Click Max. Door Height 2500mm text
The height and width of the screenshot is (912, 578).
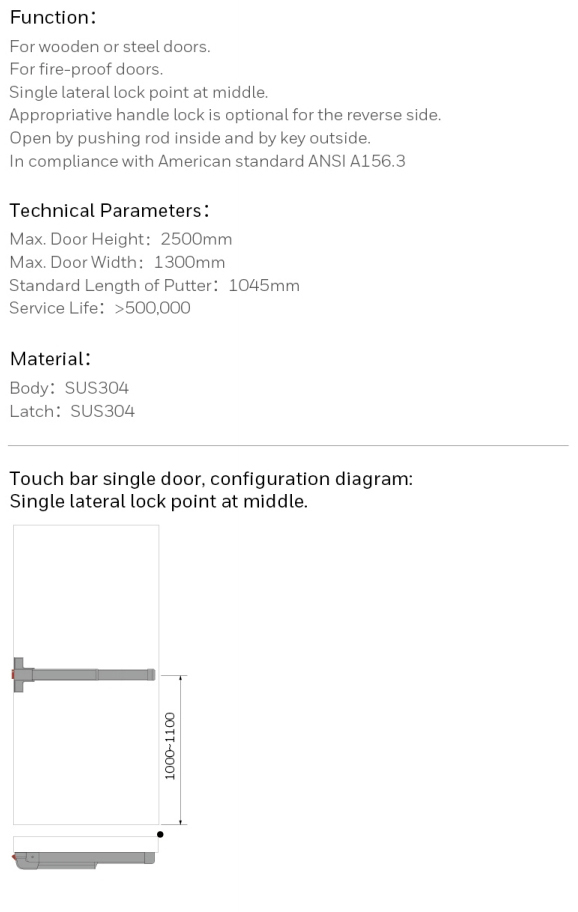click(120, 239)
